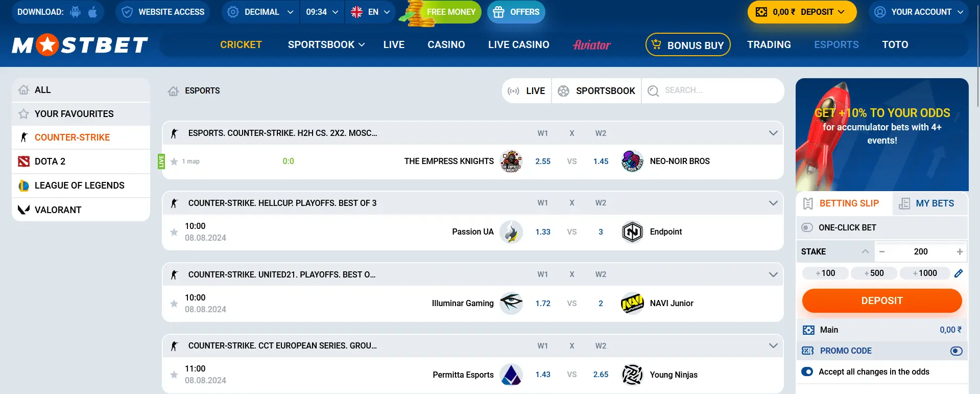Image resolution: width=980 pixels, height=394 pixels.
Task: Click the Counter-Strike icon in Hellcup header
Action: (174, 203)
